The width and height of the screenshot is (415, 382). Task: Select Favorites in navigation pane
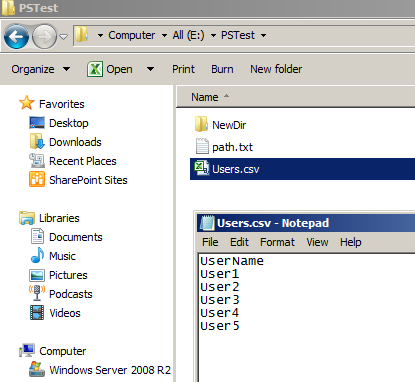point(62,104)
